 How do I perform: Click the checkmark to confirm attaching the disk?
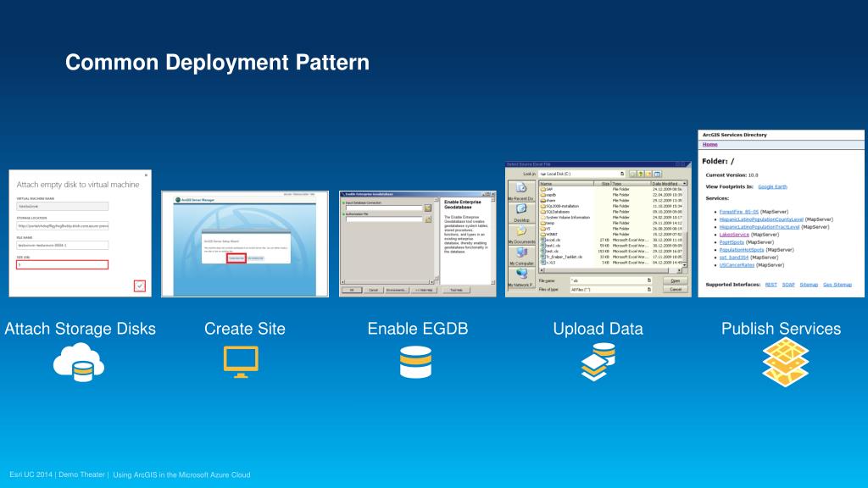(140, 286)
